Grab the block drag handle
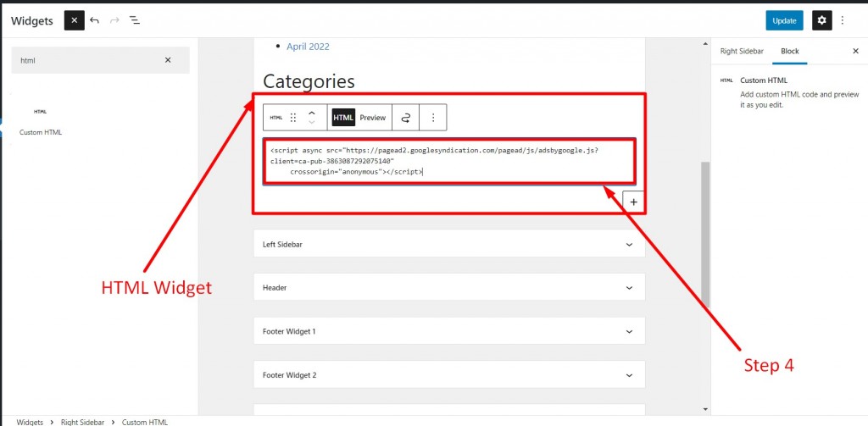 [x=293, y=117]
